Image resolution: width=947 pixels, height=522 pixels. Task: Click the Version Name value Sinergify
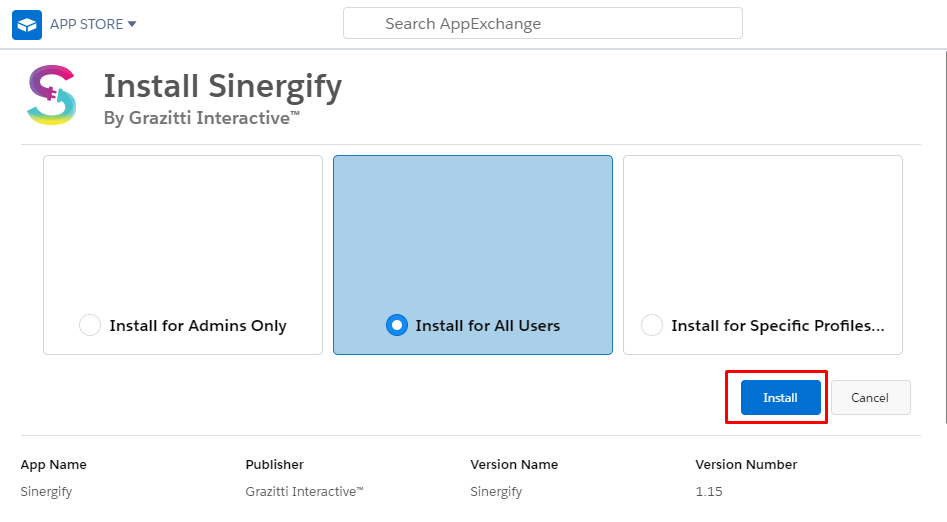[x=496, y=492]
